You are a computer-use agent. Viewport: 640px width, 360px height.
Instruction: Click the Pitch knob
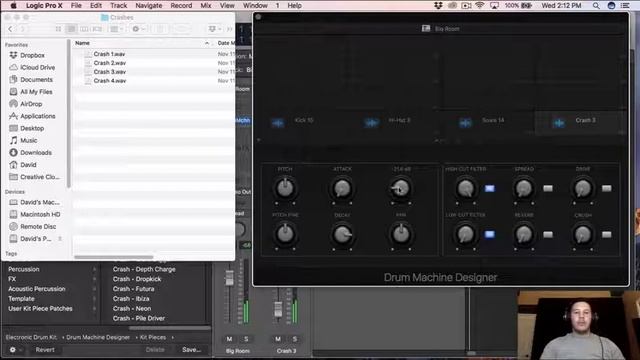[285, 188]
